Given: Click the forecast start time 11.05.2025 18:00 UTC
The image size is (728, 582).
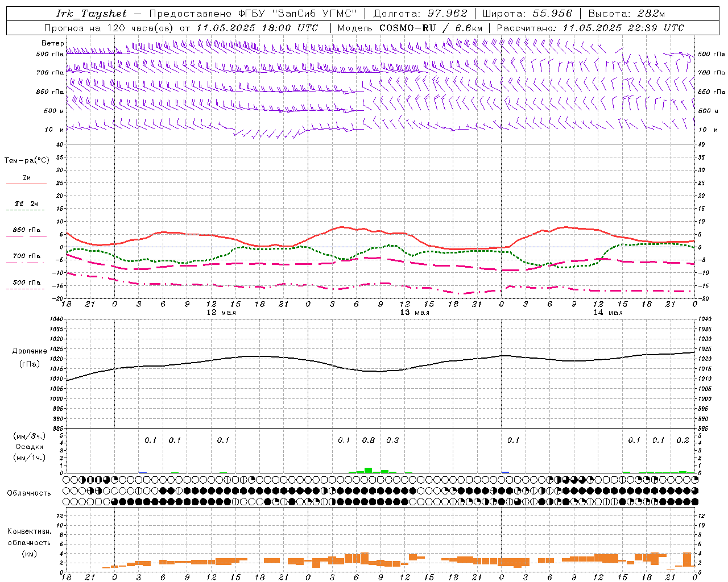Looking at the screenshot, I should [x=257, y=28].
